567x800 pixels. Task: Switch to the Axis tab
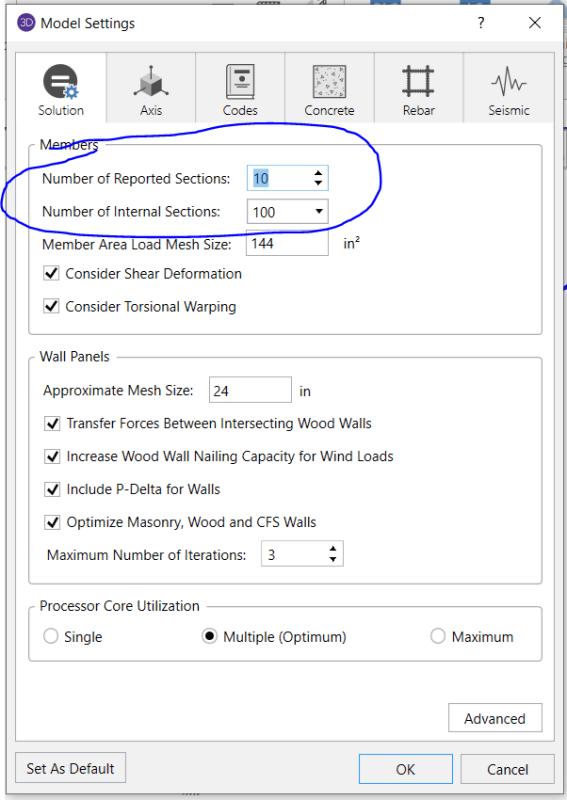click(151, 88)
